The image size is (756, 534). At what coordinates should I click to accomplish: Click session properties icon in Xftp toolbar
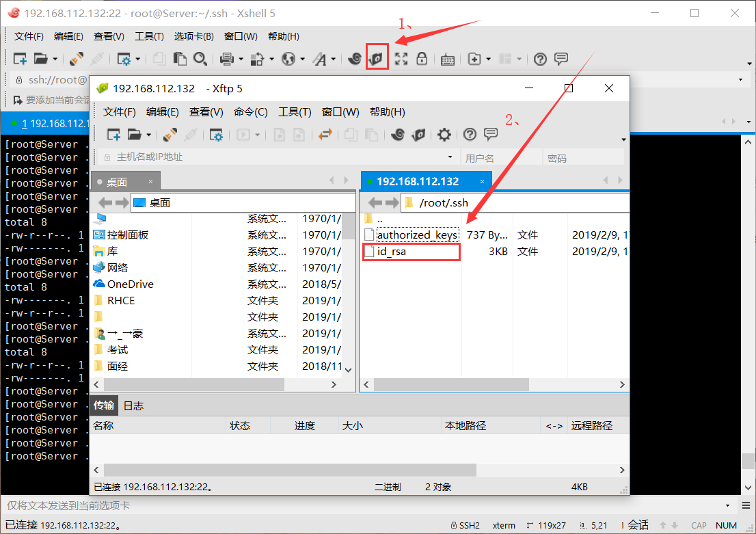click(216, 135)
